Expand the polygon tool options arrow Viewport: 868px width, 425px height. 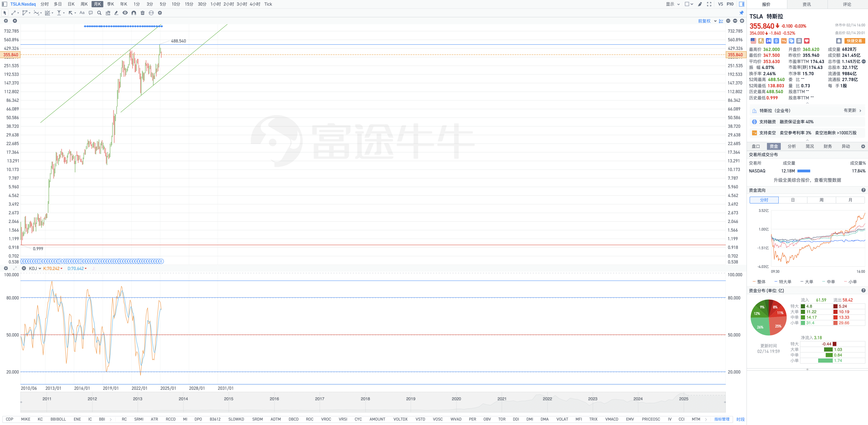click(x=30, y=13)
